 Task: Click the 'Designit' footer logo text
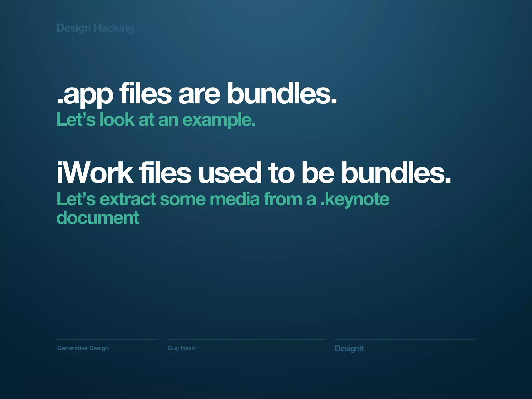tap(349, 348)
